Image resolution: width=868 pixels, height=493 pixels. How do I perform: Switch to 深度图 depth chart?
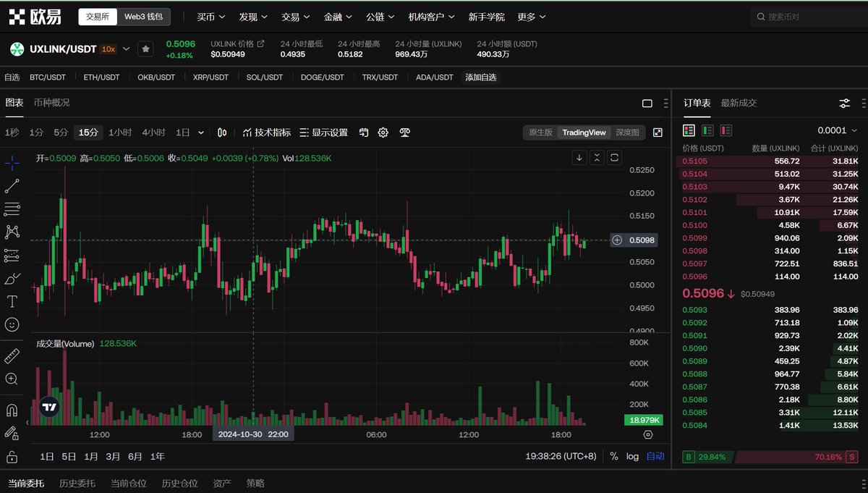[x=627, y=132]
